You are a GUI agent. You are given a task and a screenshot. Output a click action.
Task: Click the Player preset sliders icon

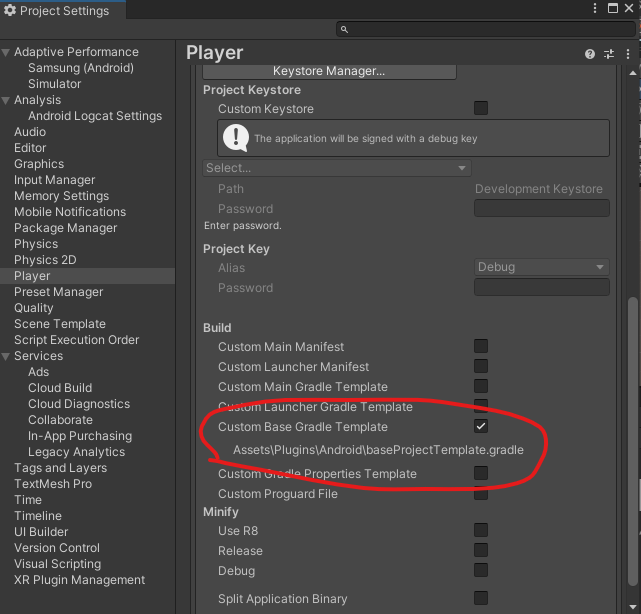pyautogui.click(x=609, y=54)
